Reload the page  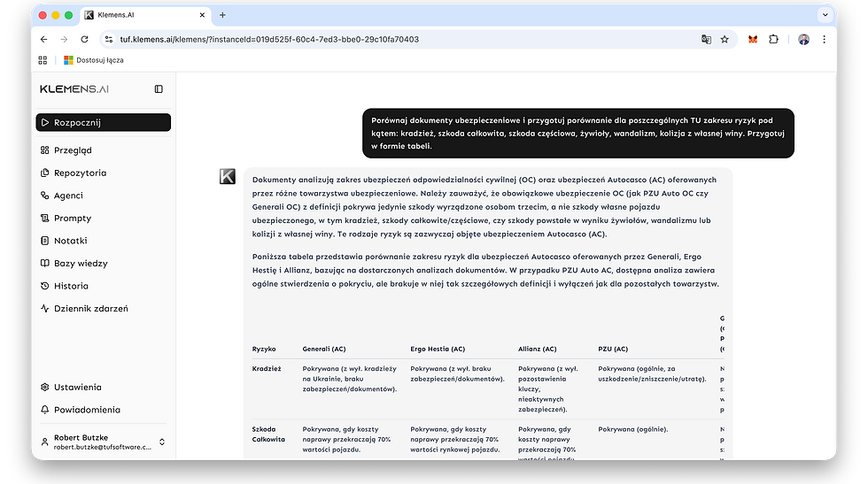click(x=84, y=39)
